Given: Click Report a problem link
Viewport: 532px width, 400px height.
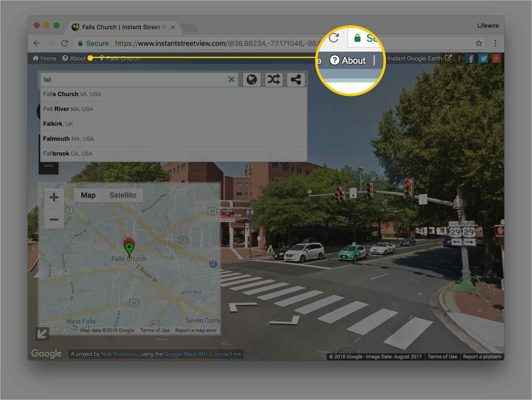Looking at the screenshot, I should [482, 357].
